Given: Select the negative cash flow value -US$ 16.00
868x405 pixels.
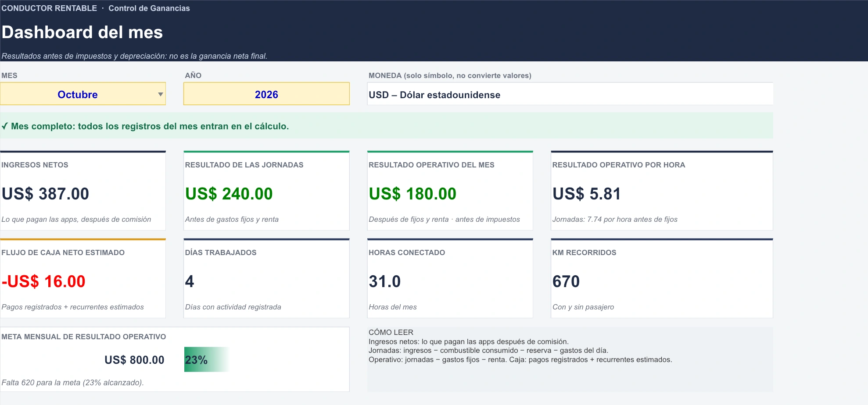Looking at the screenshot, I should 43,281.
